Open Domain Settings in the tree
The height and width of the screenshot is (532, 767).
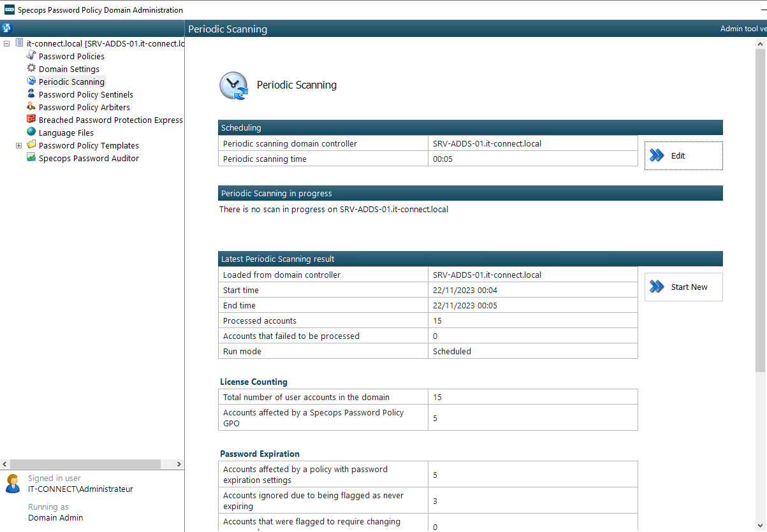click(69, 69)
